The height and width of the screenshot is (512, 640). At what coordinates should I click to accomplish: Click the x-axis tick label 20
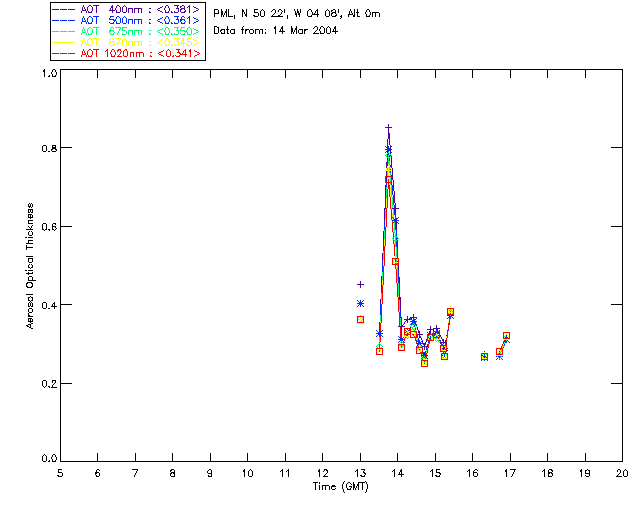coord(622,473)
